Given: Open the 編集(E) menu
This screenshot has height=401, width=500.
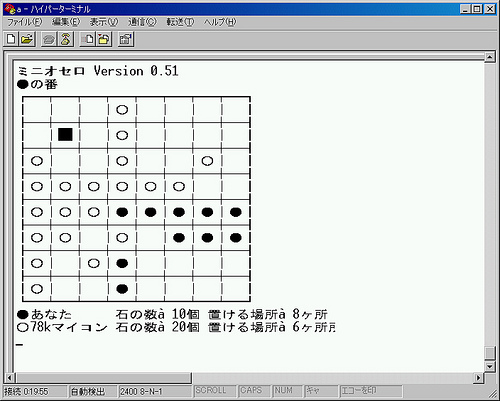Looking at the screenshot, I should coord(66,22).
